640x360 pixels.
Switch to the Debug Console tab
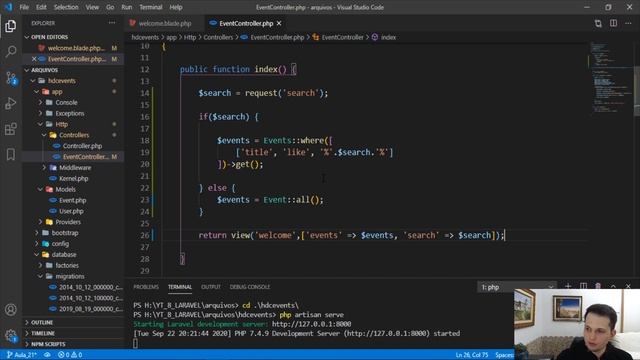(250, 287)
